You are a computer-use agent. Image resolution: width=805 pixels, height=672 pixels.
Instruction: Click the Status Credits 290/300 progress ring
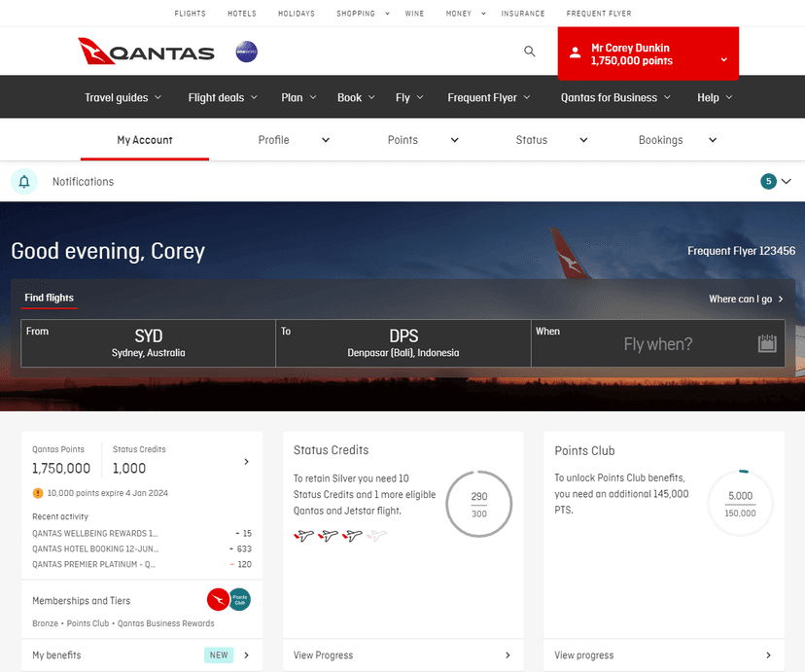coord(478,504)
